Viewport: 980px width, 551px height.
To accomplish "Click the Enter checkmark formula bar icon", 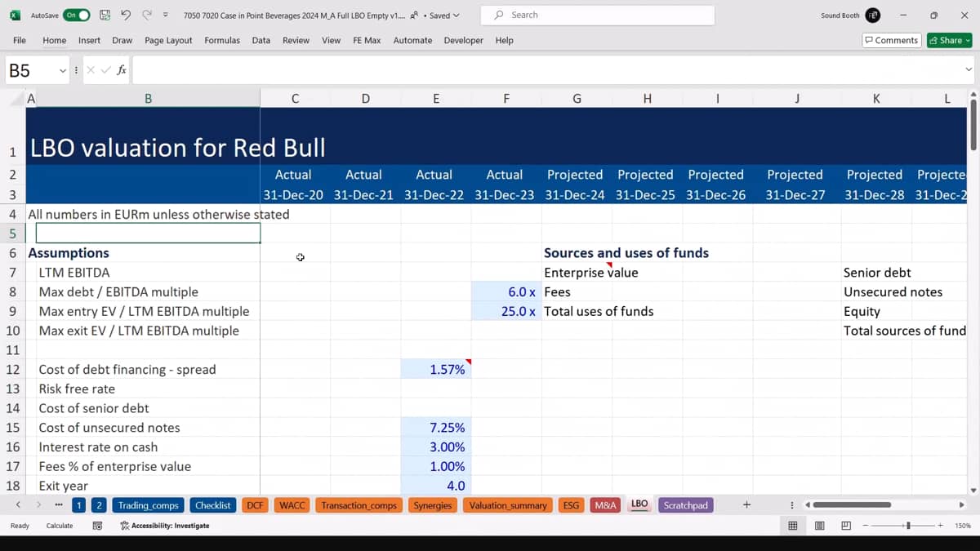I will click(106, 70).
